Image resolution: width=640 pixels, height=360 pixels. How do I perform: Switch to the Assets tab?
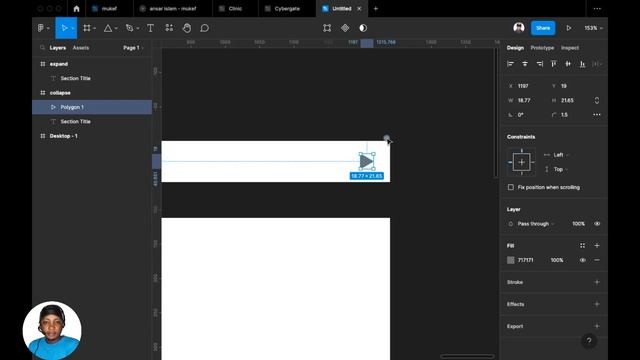pos(80,48)
